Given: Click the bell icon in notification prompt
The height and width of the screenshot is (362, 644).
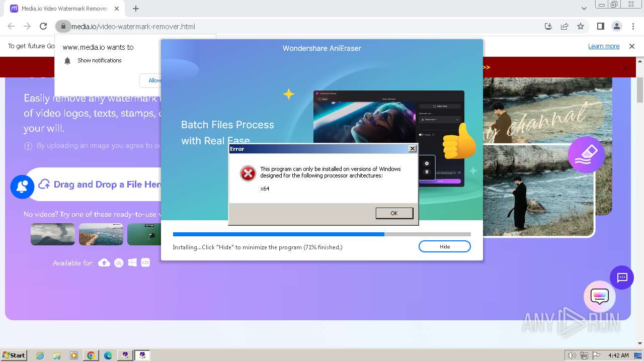Looking at the screenshot, I should [x=67, y=60].
